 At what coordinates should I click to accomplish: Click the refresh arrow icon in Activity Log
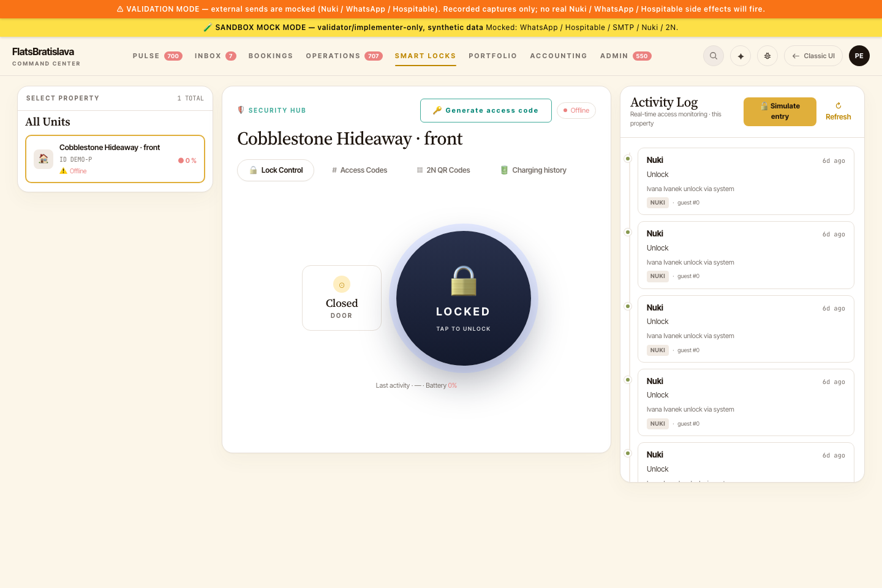tap(839, 105)
